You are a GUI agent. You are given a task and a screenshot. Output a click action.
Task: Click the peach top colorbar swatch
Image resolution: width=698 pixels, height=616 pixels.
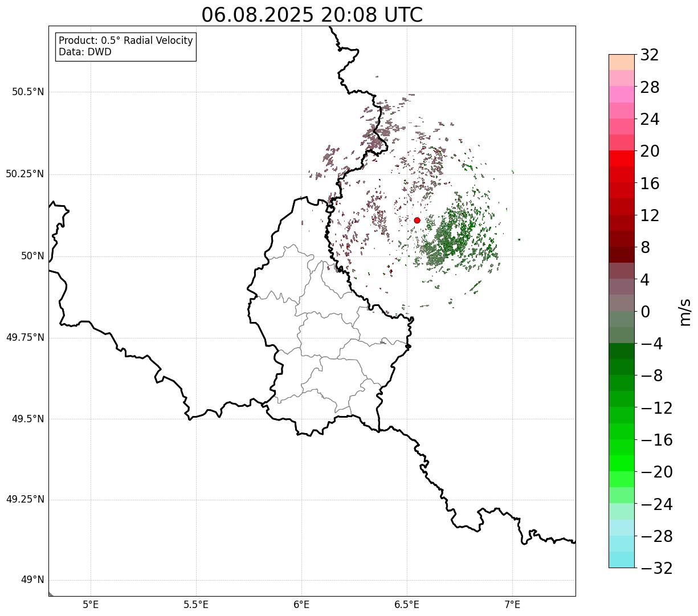tap(622, 62)
